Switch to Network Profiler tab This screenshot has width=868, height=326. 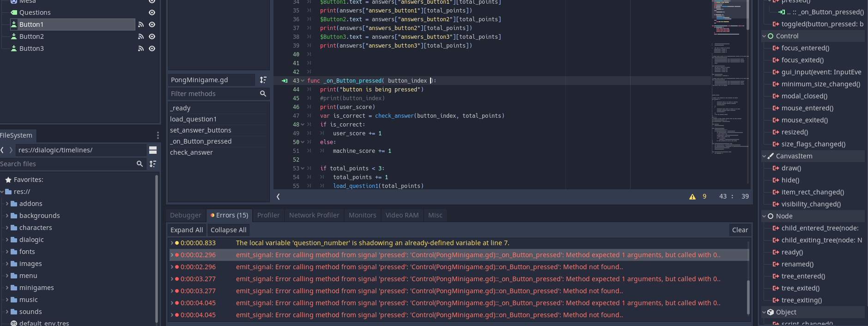click(x=314, y=215)
